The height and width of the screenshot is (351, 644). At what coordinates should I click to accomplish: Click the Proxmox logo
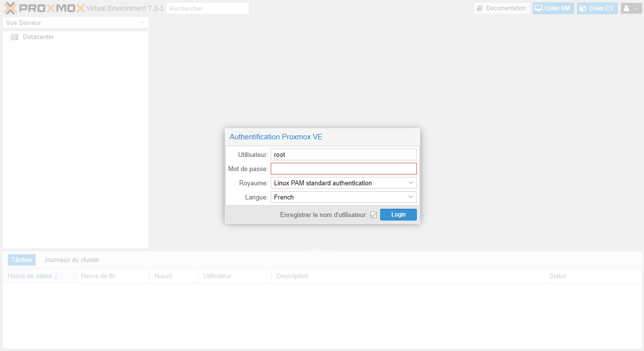tap(44, 8)
